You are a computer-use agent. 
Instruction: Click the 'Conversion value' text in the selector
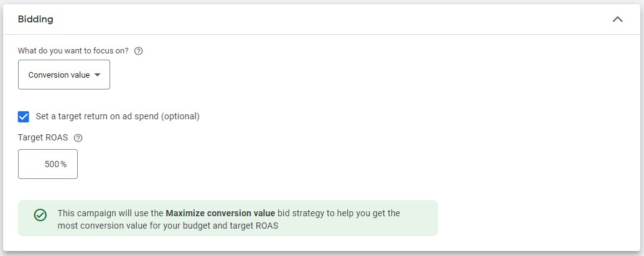[x=58, y=75]
